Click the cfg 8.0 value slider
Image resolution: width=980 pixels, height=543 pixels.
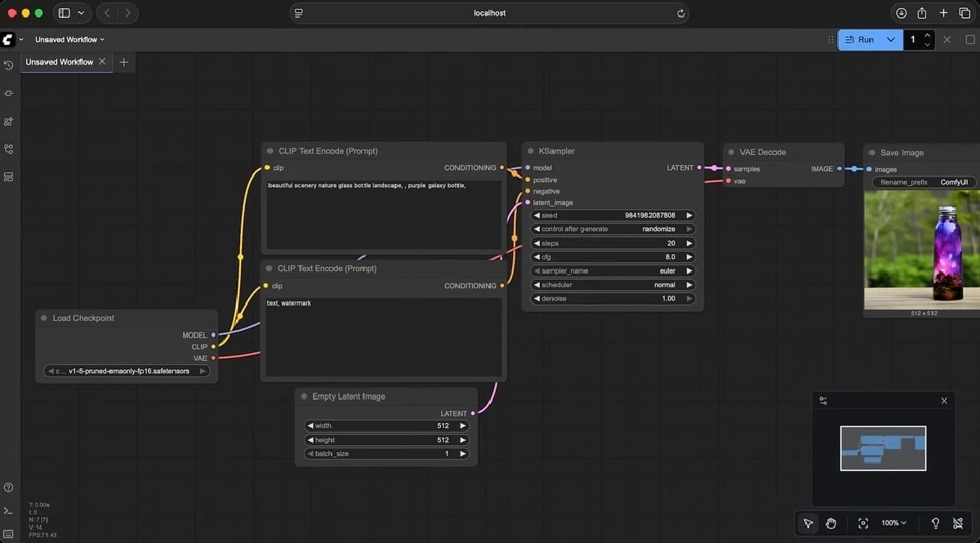(x=612, y=257)
